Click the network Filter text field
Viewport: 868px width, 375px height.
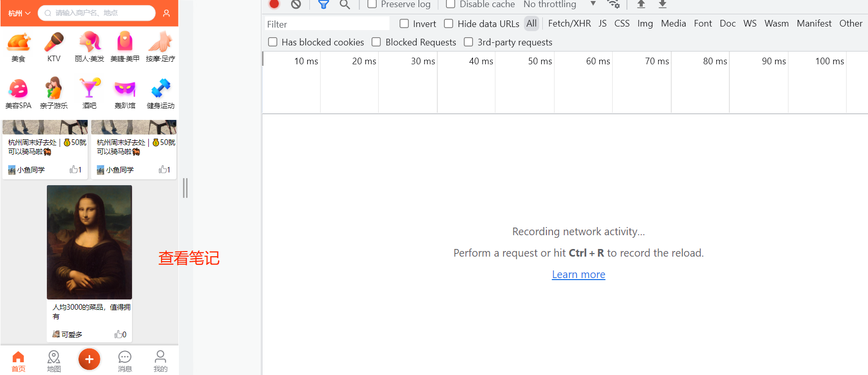pos(327,24)
